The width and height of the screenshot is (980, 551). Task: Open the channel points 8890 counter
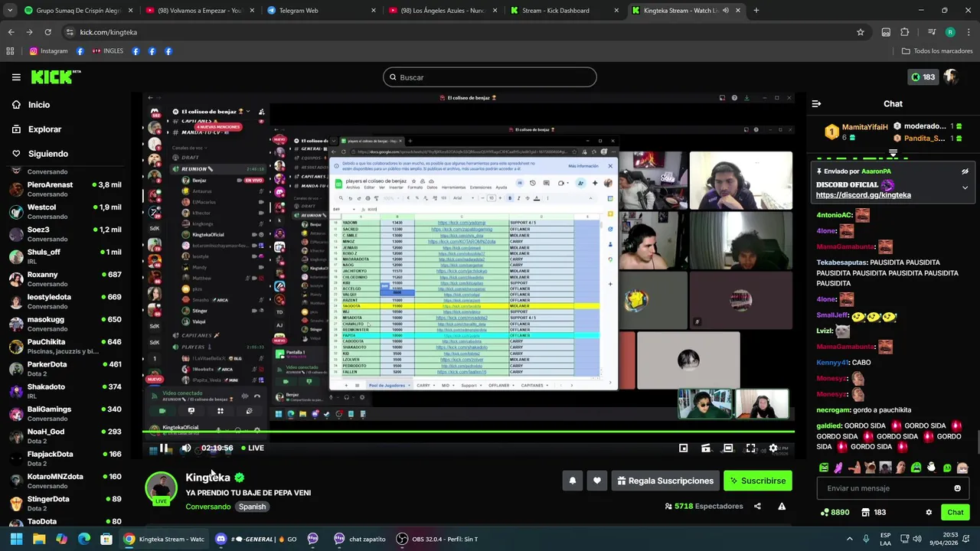pyautogui.click(x=835, y=512)
